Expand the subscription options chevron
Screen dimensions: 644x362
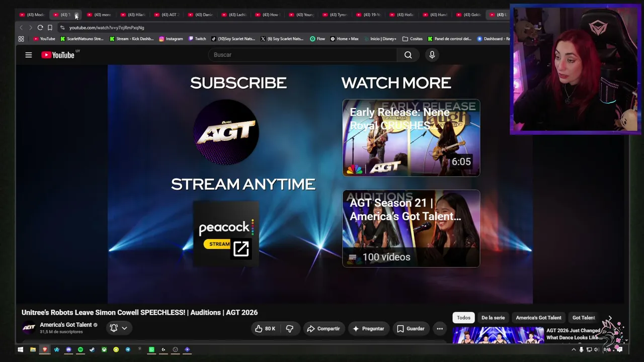point(124,328)
